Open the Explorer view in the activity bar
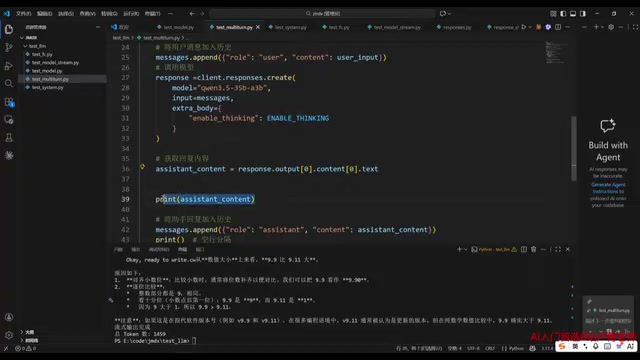Image resolution: width=640 pixels, height=360 pixels. click(x=9, y=29)
